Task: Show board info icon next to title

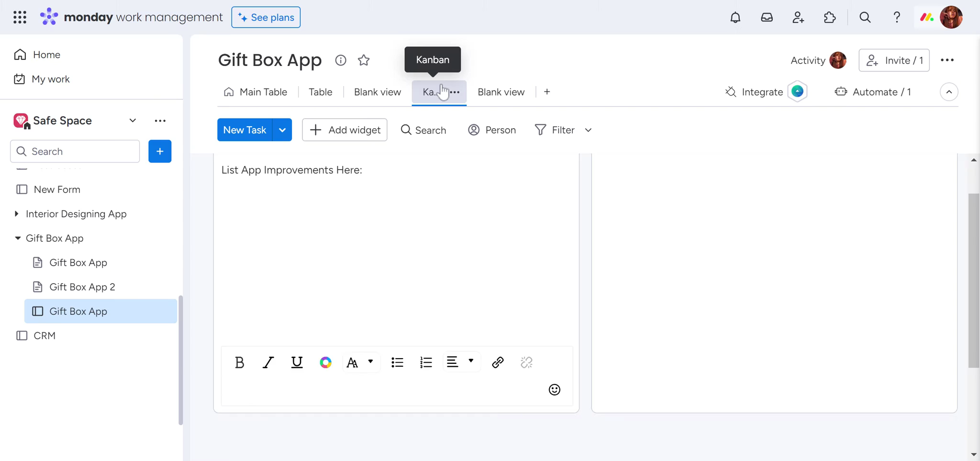Action: [x=340, y=60]
